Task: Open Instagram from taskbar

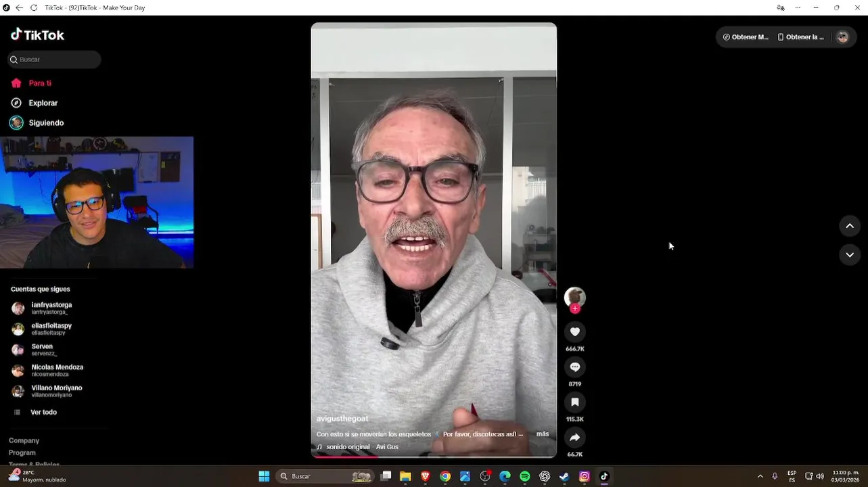Action: tap(585, 476)
